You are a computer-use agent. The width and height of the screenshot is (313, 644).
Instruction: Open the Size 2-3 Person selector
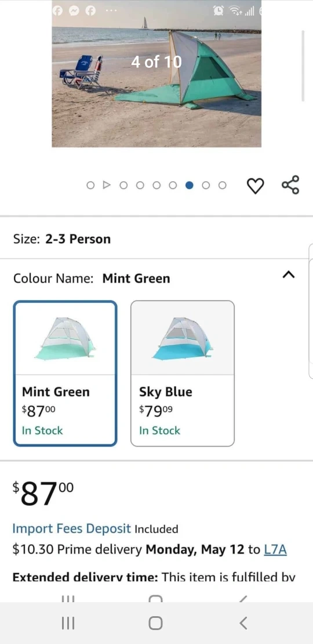[x=156, y=239]
